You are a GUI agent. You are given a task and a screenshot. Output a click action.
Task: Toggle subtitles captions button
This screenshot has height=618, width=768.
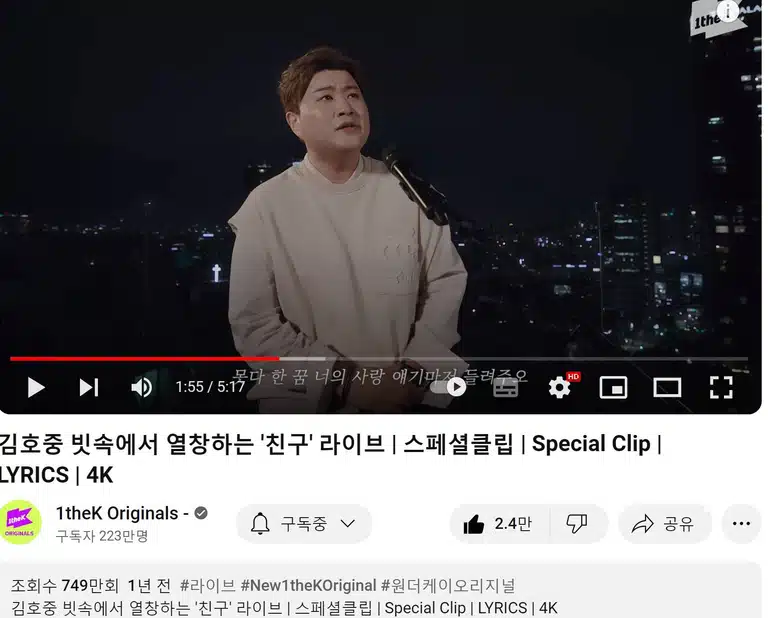point(505,387)
